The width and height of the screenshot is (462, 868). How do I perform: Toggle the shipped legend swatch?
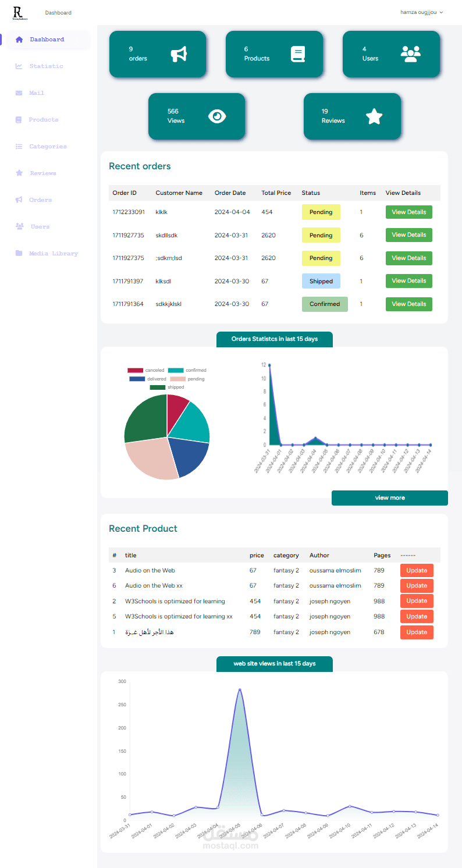click(x=158, y=387)
